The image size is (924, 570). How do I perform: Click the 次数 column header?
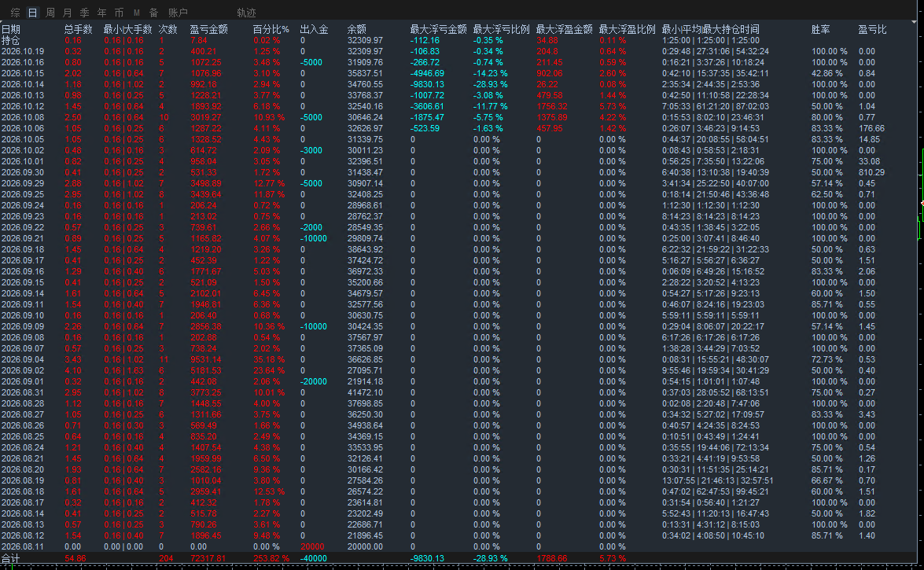coord(168,29)
